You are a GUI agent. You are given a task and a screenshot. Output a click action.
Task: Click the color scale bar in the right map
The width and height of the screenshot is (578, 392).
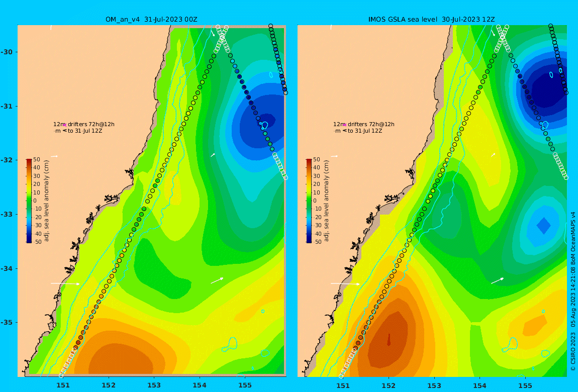309,201
